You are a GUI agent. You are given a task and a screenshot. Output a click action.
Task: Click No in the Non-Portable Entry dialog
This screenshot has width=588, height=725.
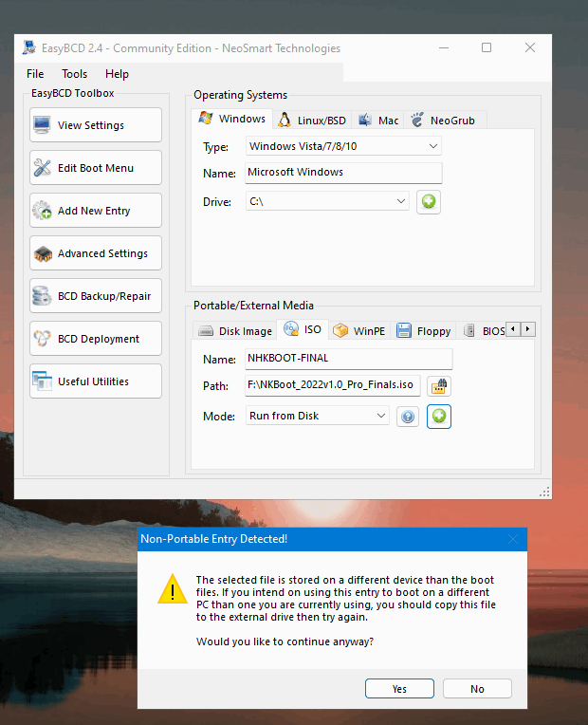point(477,689)
